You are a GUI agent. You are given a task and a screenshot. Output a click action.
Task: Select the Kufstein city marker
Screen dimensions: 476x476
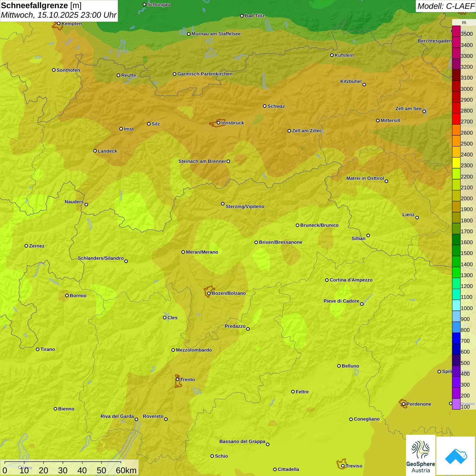point(332,55)
